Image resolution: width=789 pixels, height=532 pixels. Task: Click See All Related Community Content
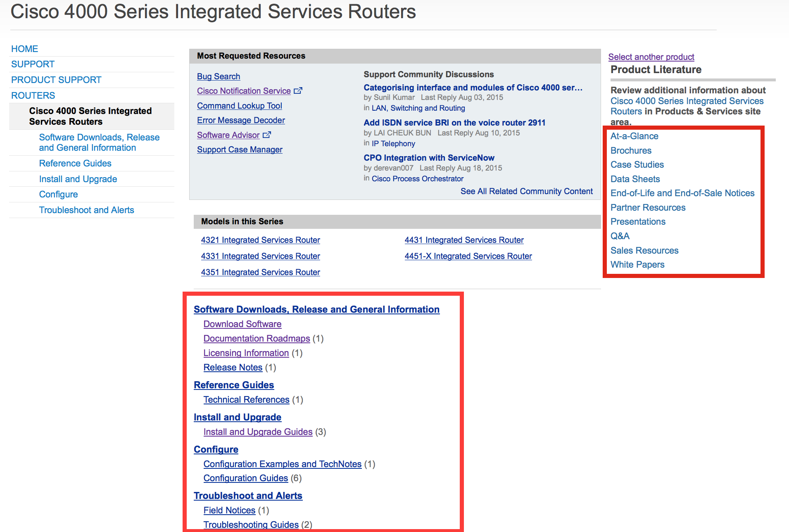point(527,191)
